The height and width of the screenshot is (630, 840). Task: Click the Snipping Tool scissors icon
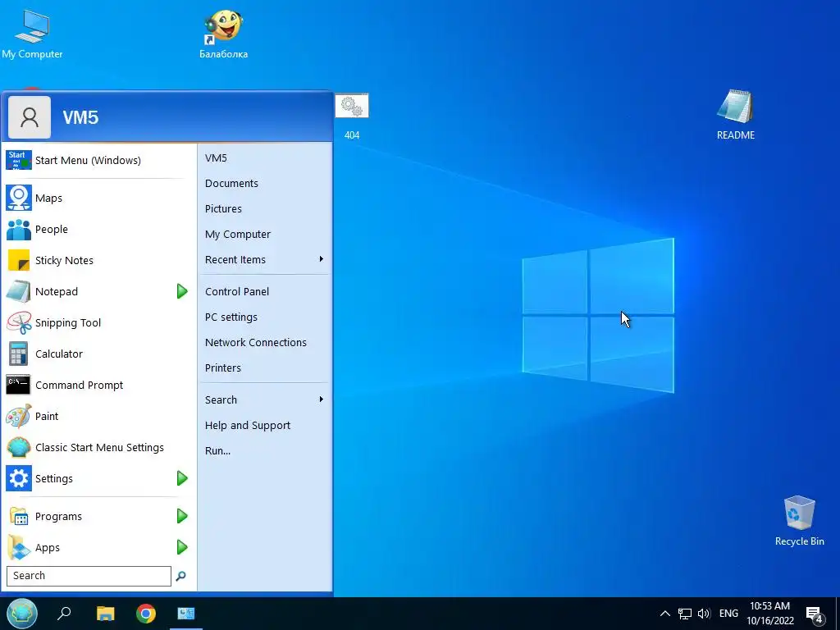pos(19,322)
